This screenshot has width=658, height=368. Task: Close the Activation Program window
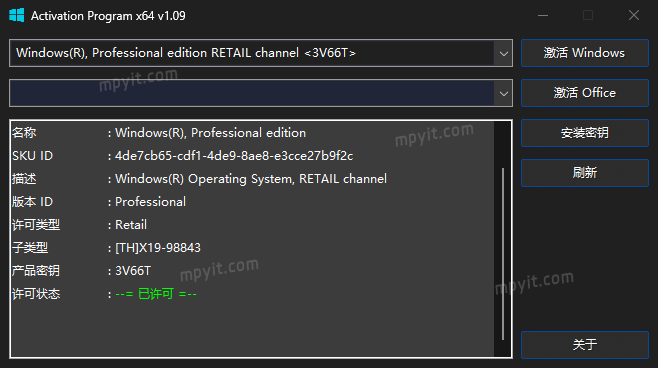click(x=634, y=16)
